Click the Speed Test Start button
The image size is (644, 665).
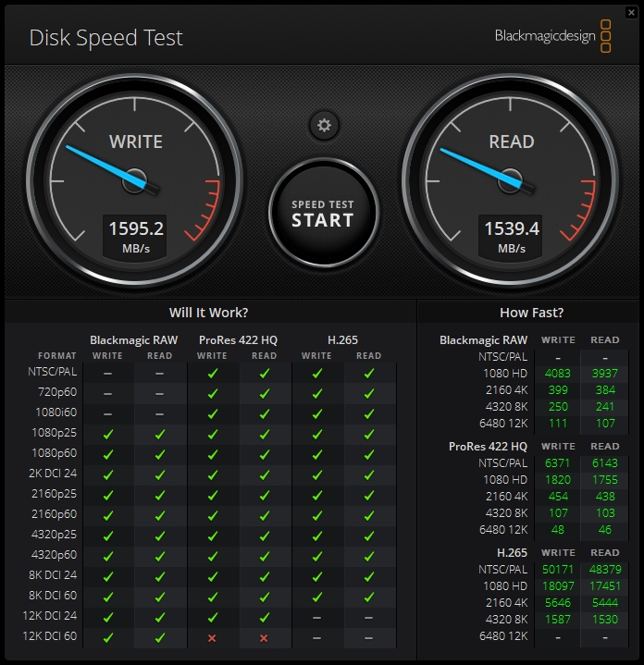pyautogui.click(x=323, y=213)
